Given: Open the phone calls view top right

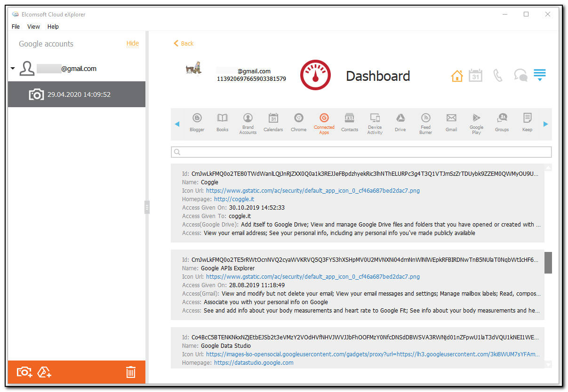Looking at the screenshot, I should (x=497, y=75).
